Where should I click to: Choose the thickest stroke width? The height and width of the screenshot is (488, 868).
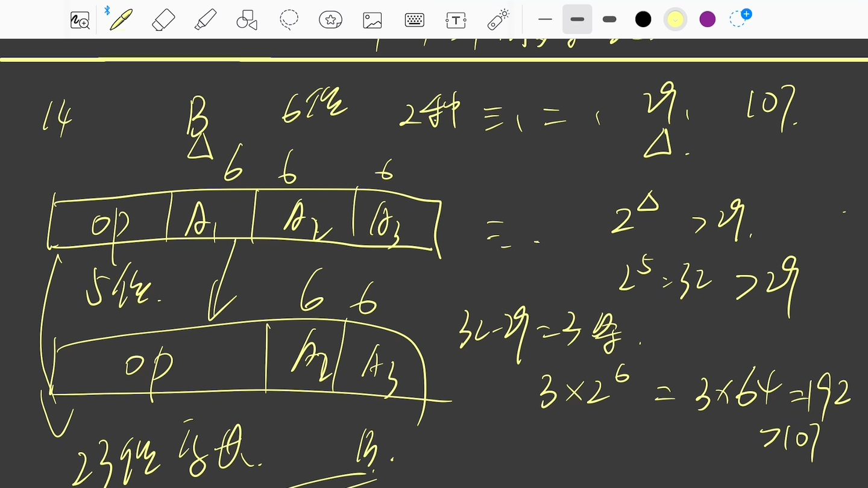609,19
